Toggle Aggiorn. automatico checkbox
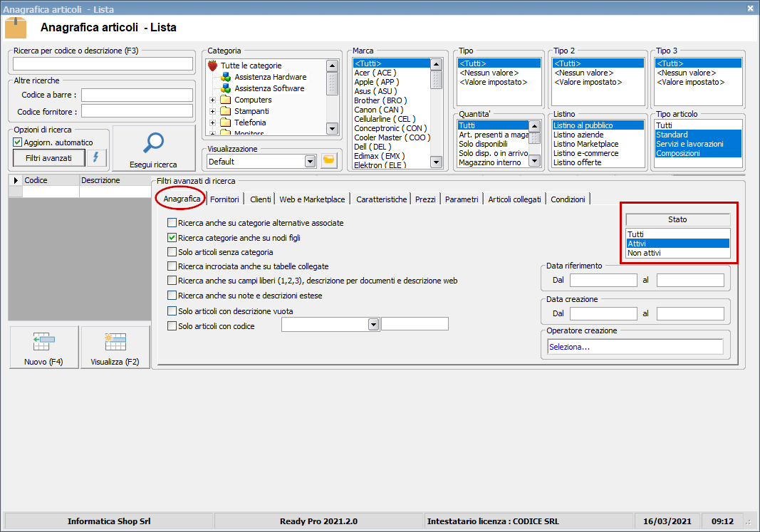Screen dimensions: 760x532 pos(17,142)
